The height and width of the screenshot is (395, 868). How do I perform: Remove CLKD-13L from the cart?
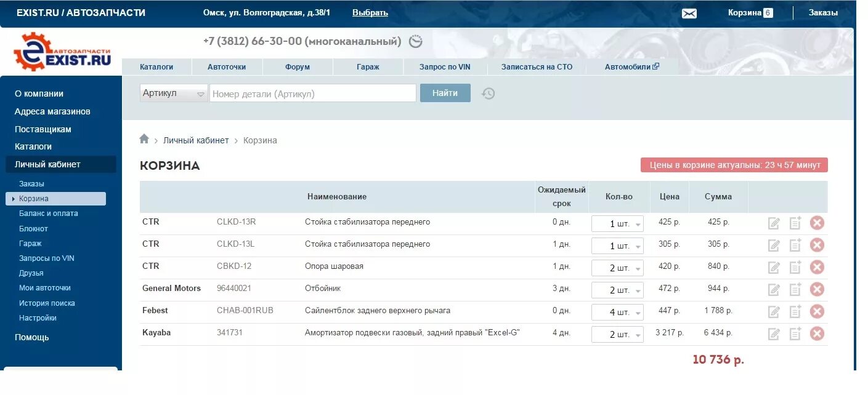[817, 245]
